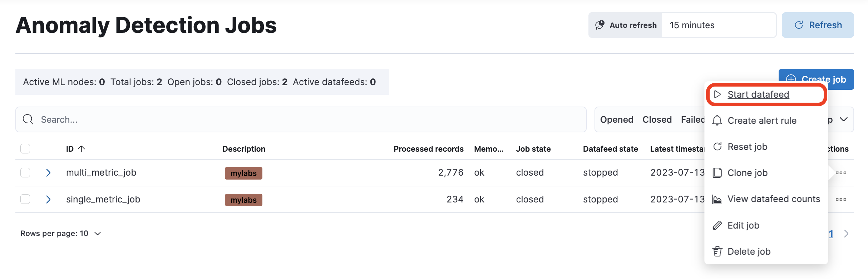Image resolution: width=868 pixels, height=279 pixels.
Task: Click the mylabs badge for multi_metric_job
Action: (x=243, y=173)
